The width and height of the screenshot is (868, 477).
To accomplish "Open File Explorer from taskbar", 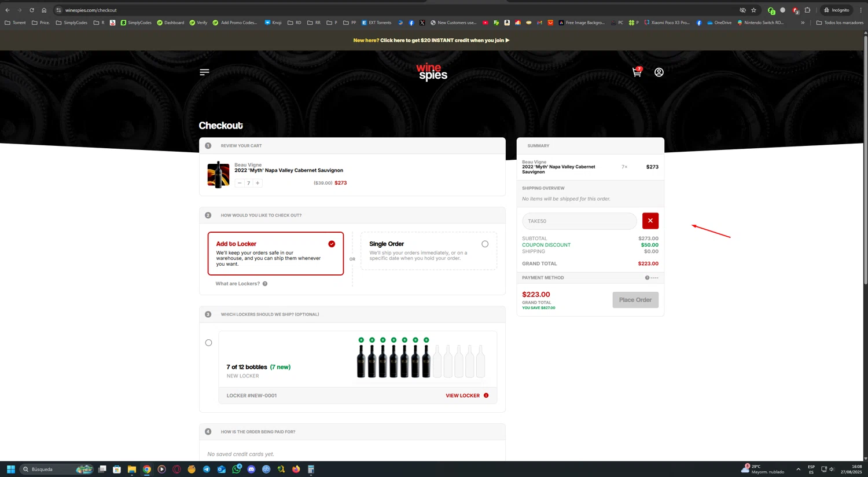I will click(x=132, y=469).
